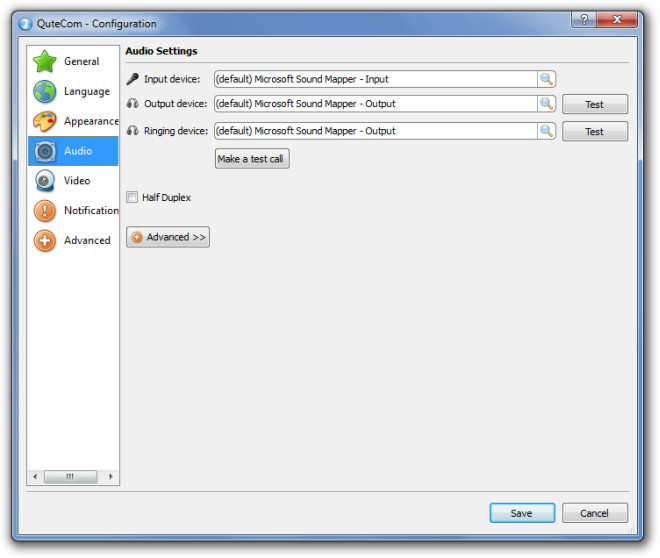
Task: Click the QuteCom title bar logo icon
Action: (25, 24)
